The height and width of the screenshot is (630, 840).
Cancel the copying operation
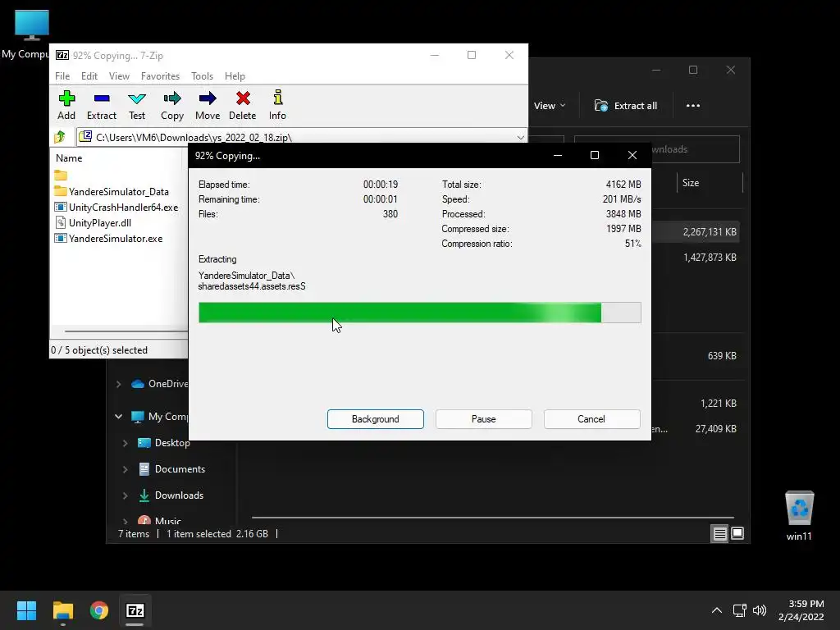pyautogui.click(x=591, y=419)
